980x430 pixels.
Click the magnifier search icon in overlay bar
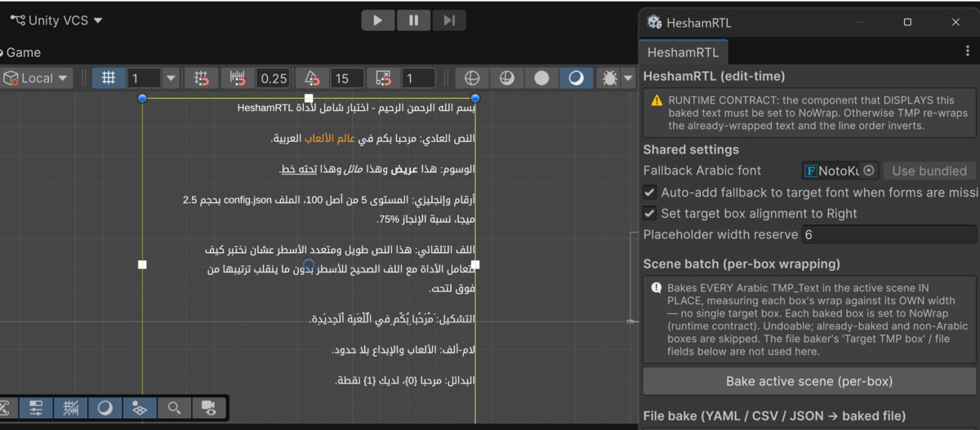(x=174, y=408)
